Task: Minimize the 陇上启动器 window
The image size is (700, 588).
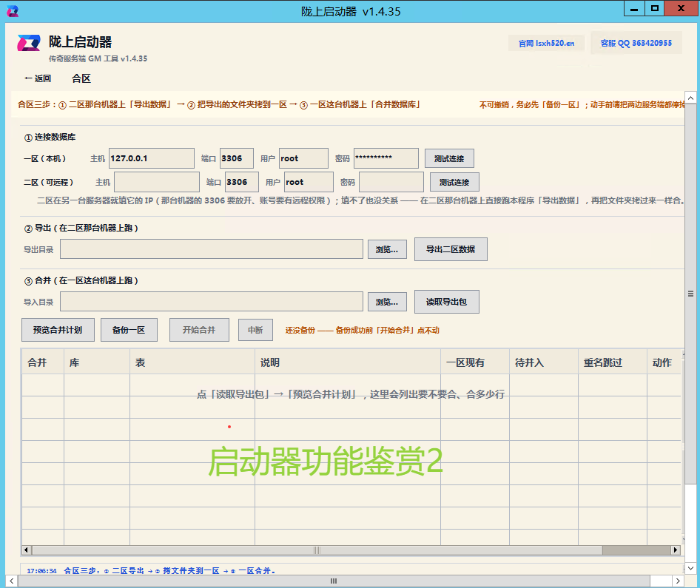Action: (634, 8)
